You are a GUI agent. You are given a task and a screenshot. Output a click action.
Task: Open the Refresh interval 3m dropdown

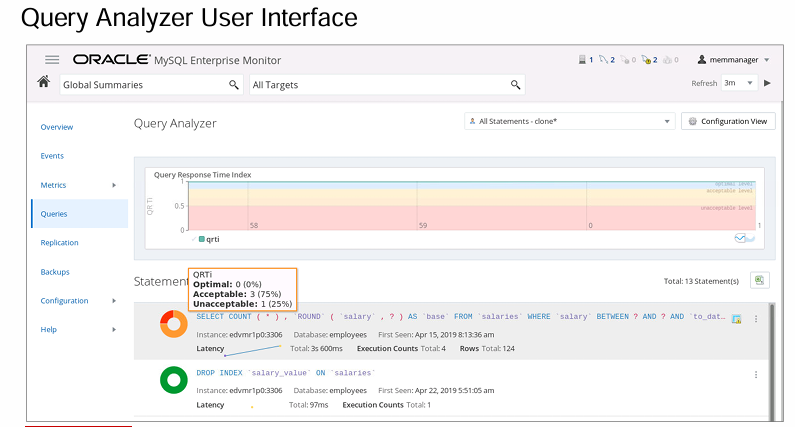(738, 83)
